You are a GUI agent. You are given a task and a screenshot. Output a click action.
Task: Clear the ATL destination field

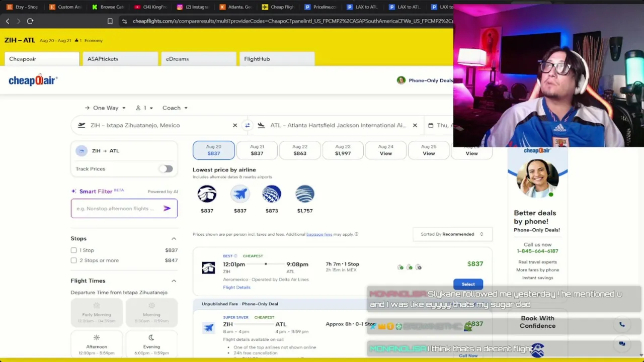pyautogui.click(x=415, y=125)
